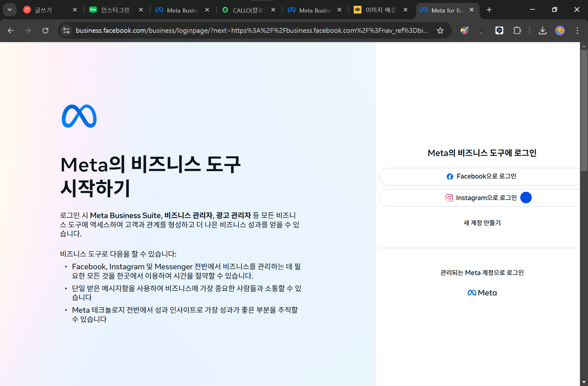This screenshot has width=588, height=386.
Task: Click the Facebook icon in login button
Action: pos(450,177)
